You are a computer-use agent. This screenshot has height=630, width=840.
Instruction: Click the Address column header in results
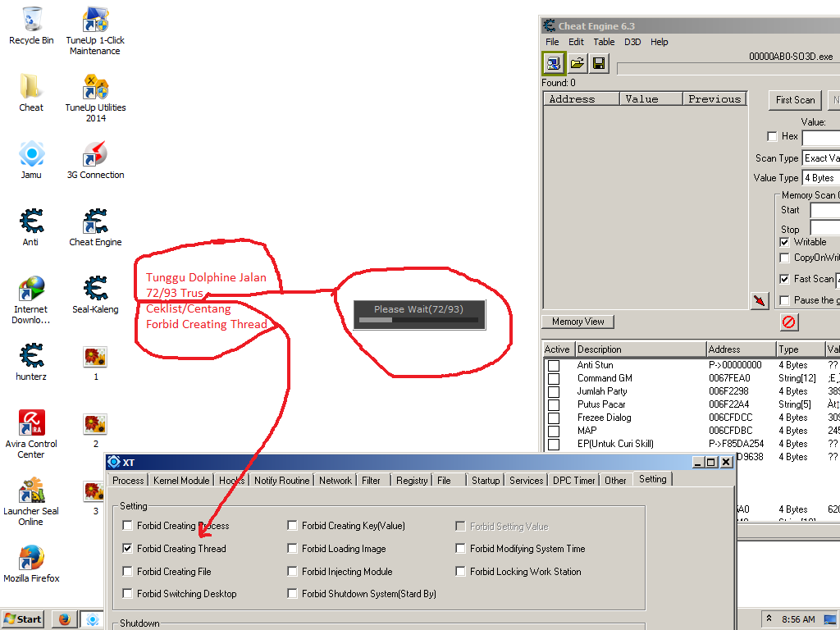pyautogui.click(x=581, y=98)
